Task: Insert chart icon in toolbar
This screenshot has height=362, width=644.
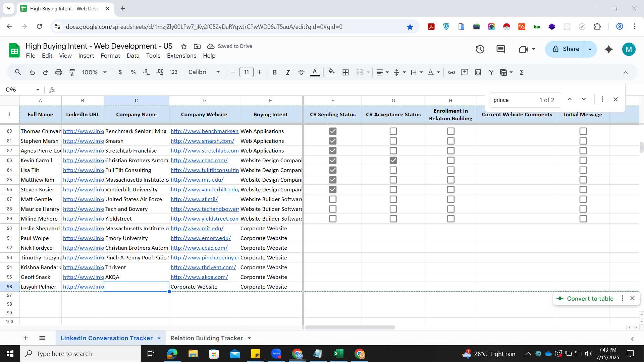Action: click(x=478, y=72)
